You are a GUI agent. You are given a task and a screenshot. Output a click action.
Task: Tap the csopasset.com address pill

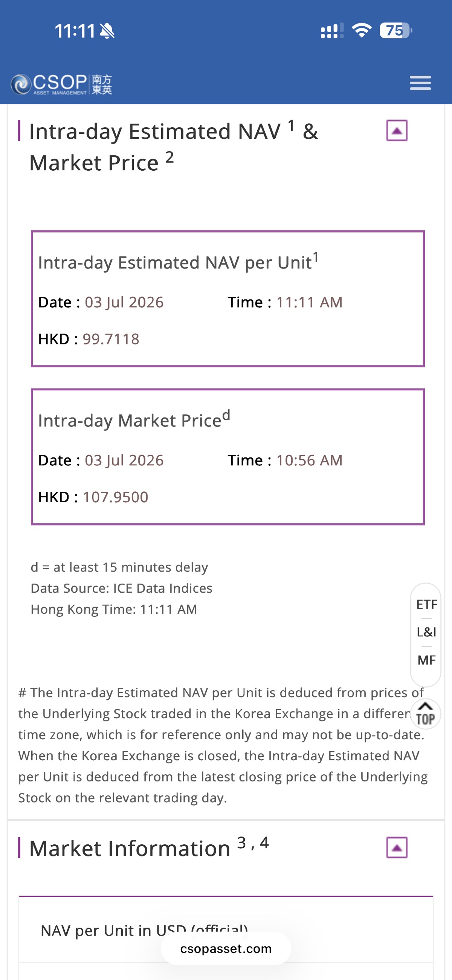click(226, 948)
